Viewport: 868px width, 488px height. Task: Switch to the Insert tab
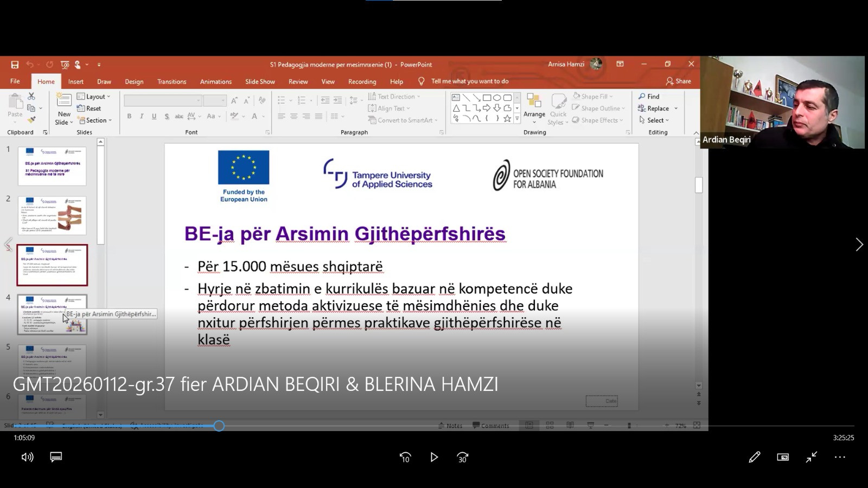(x=76, y=81)
